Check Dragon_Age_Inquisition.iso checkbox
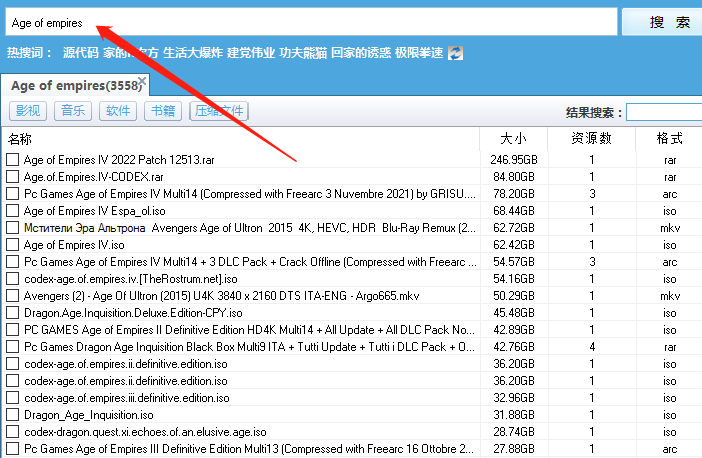Screen dimensions: 702x458 [x=13, y=415]
